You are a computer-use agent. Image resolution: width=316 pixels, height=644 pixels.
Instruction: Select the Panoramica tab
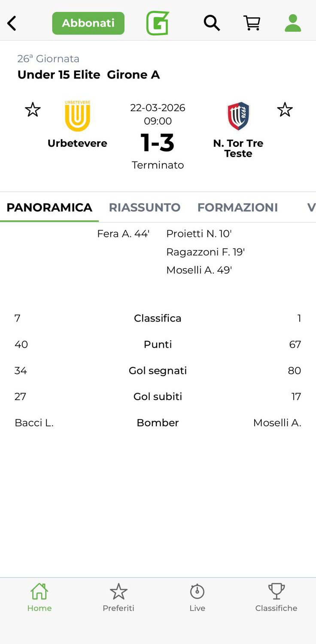[49, 207]
